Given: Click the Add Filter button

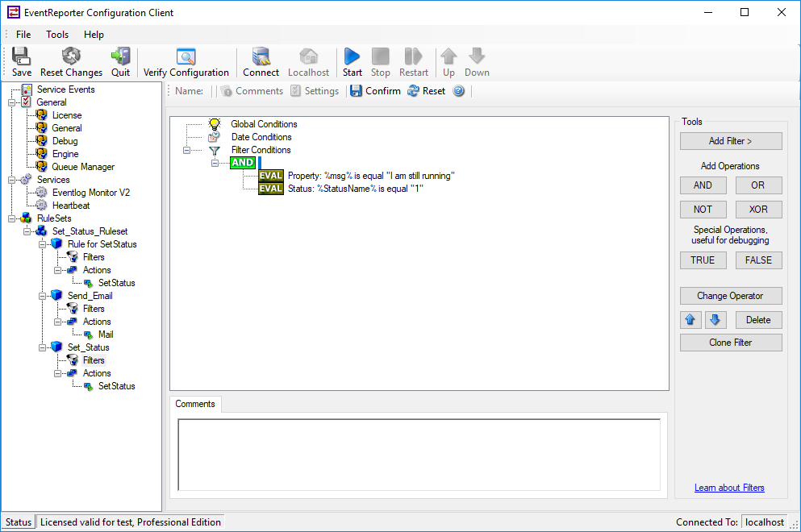Looking at the screenshot, I should 731,141.
